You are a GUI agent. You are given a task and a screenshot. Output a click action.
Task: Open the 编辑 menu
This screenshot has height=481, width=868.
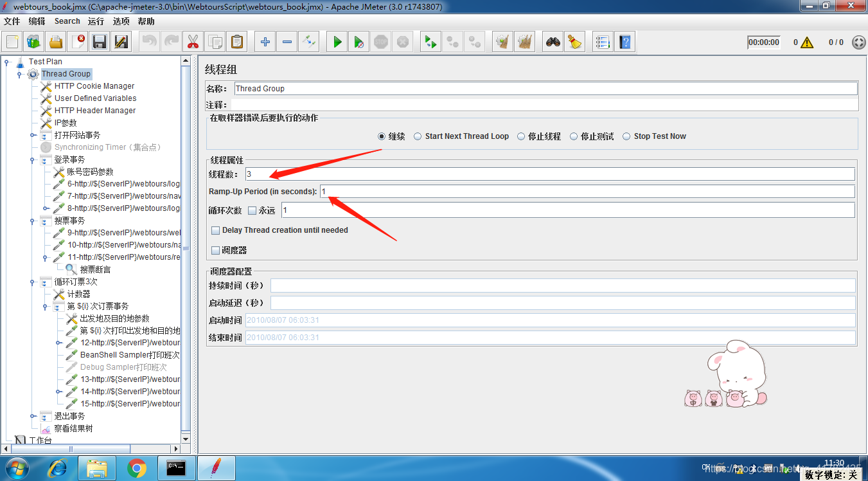(x=37, y=21)
